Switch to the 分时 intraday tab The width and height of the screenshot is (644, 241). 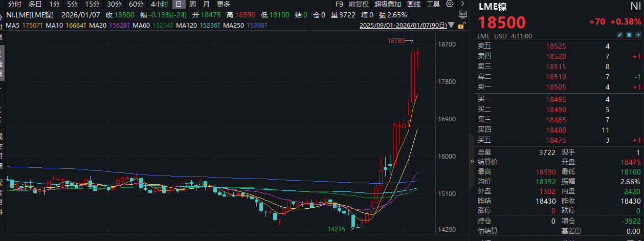point(15,4)
